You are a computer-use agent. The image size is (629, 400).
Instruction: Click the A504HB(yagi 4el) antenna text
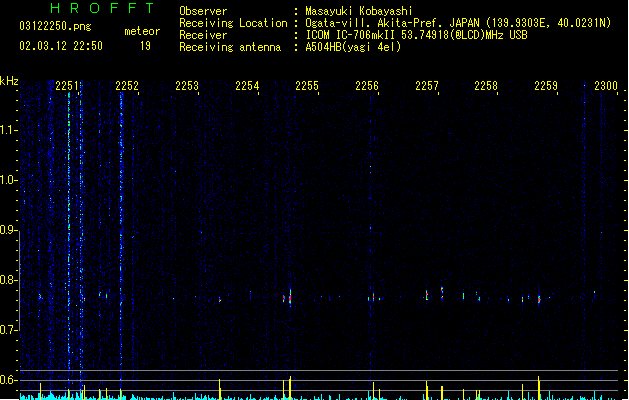(x=353, y=47)
